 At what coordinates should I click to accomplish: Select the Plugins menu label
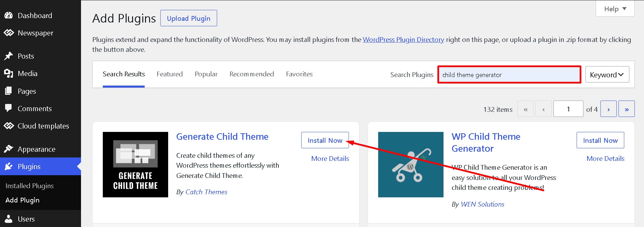29,167
